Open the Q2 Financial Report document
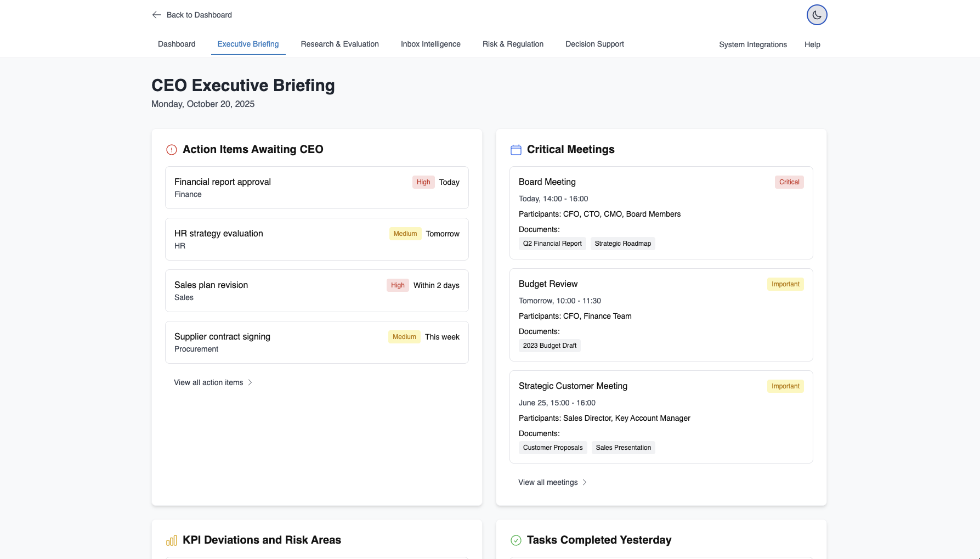Viewport: 980px width, 559px height. point(552,244)
